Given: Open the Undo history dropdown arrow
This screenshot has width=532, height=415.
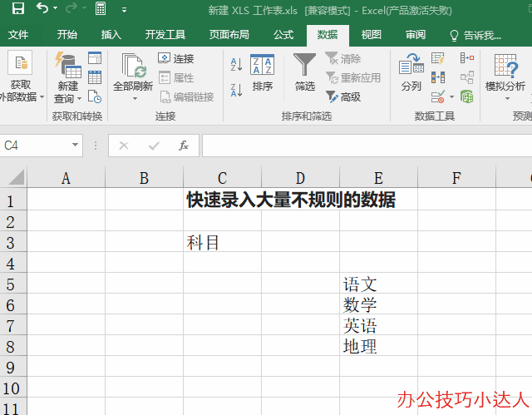Looking at the screenshot, I should coord(56,8).
